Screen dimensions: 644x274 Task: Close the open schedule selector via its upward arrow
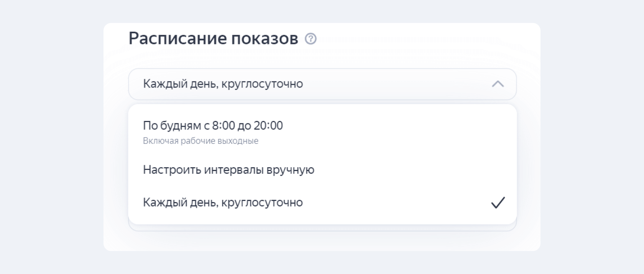(498, 84)
